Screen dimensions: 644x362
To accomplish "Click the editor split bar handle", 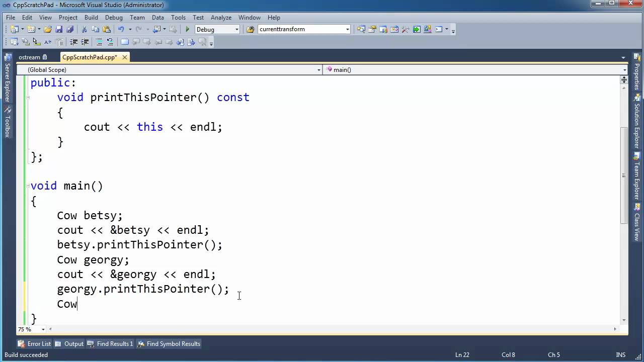I will 624,79.
